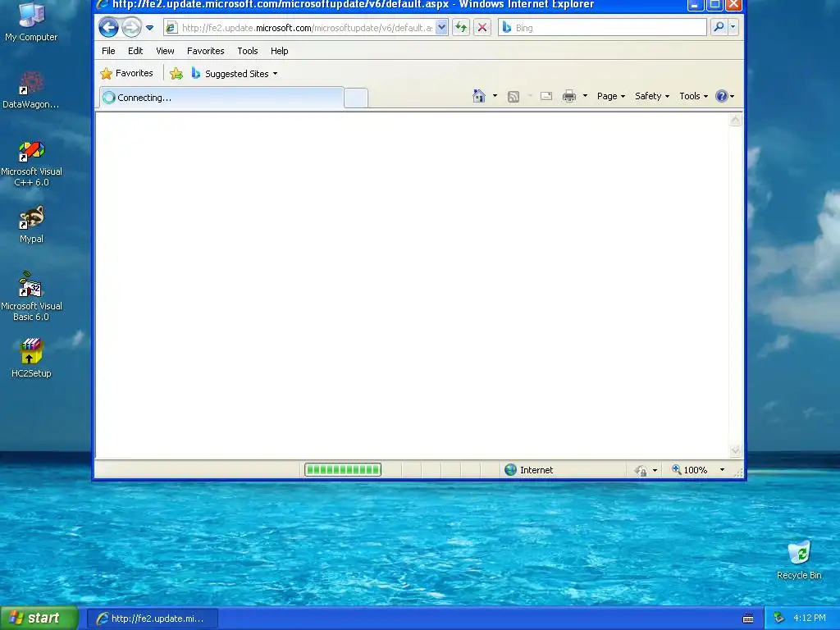840x630 pixels.
Task: Open the Tools command bar menu
Action: tap(694, 96)
